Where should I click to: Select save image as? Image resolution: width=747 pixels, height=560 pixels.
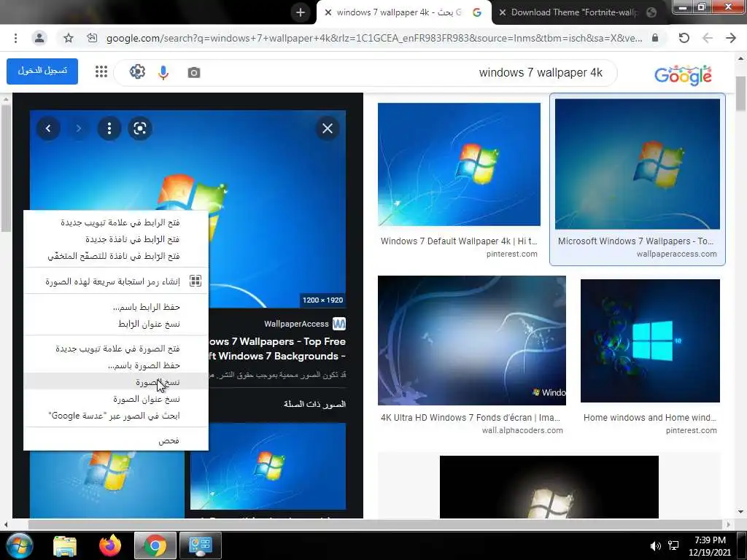tap(116, 365)
